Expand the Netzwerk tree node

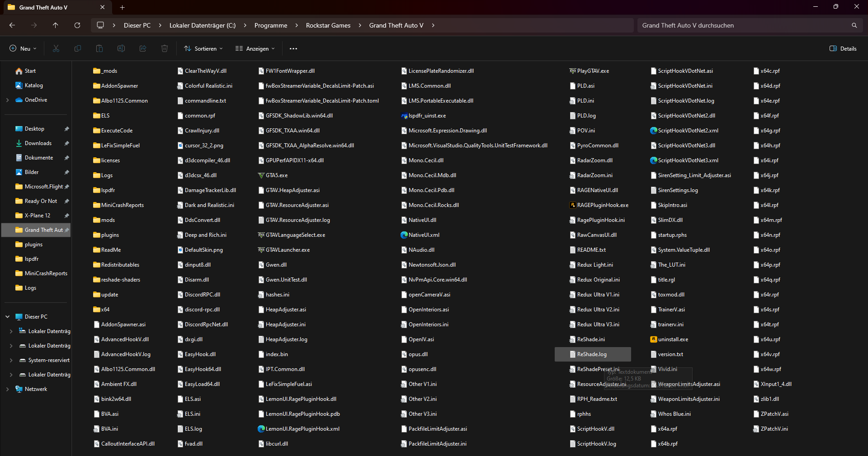point(8,389)
